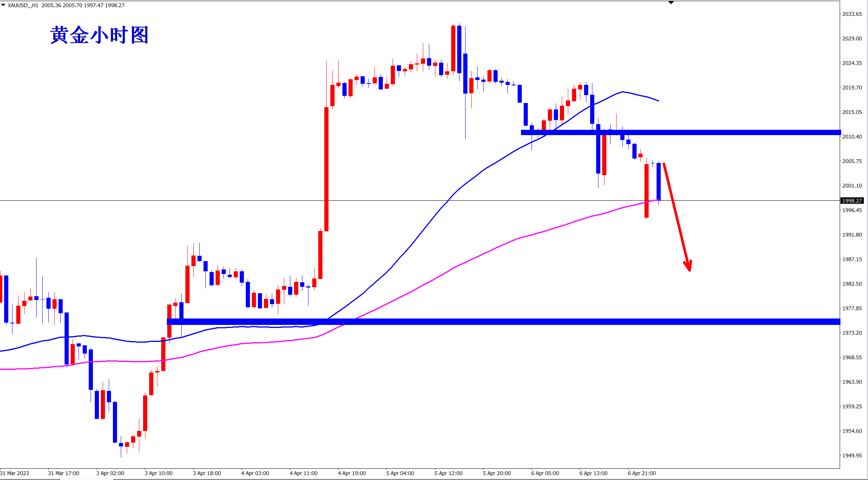Click the current price tag 1998.27
This screenshot has height=480, width=868.
click(852, 201)
